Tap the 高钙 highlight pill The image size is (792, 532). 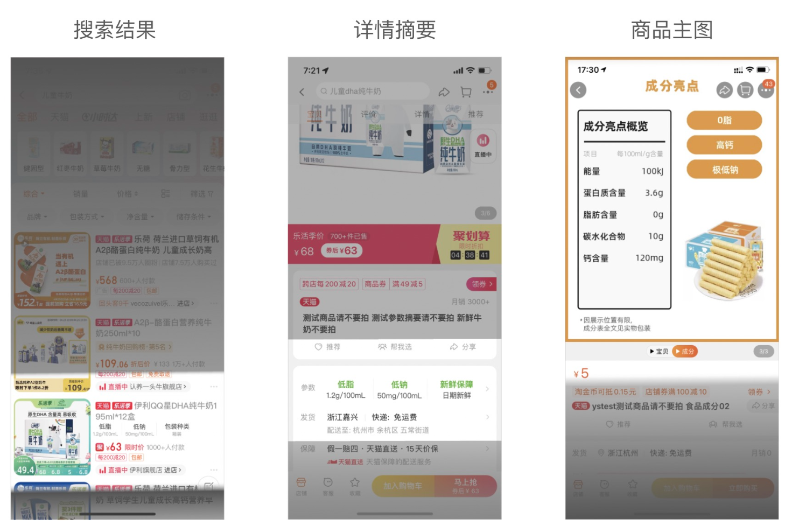724,145
